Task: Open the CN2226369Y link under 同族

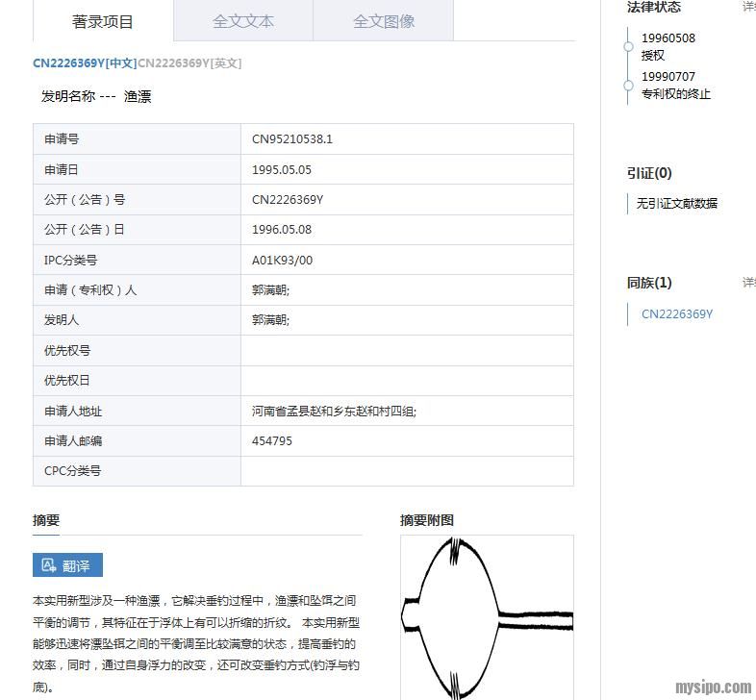Action: click(677, 314)
